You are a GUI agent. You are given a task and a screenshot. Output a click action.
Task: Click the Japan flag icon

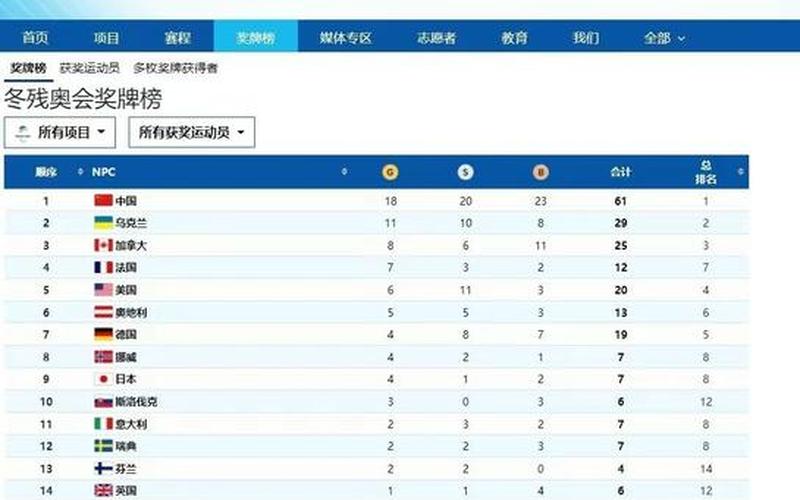103,379
